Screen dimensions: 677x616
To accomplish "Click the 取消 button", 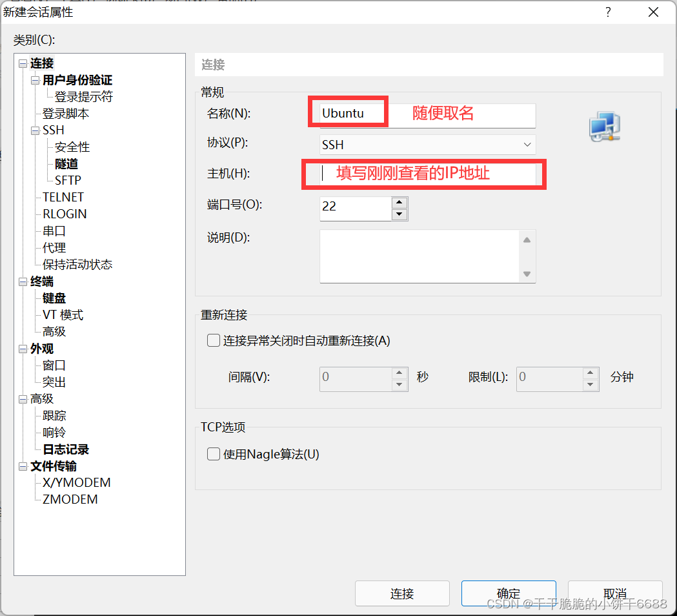I will (615, 593).
